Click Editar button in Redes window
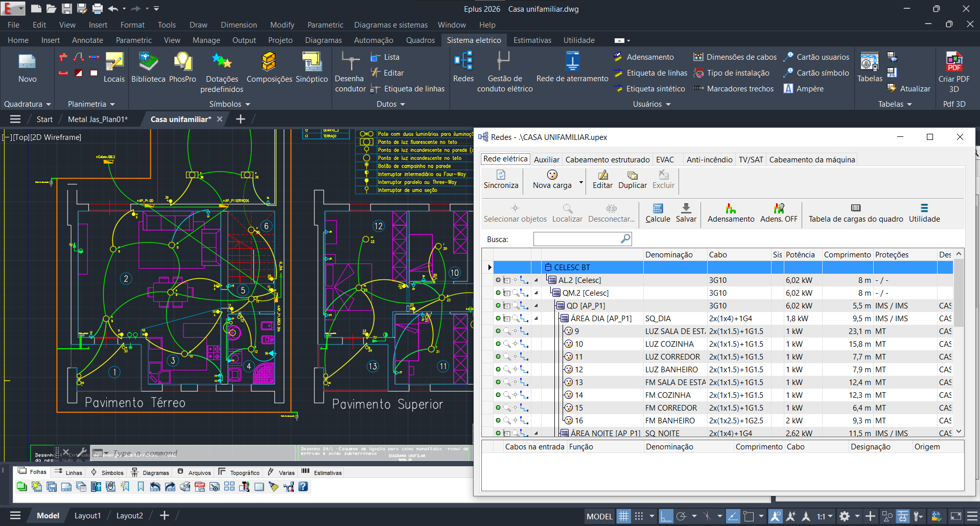Image resolution: width=980 pixels, height=526 pixels. click(x=602, y=179)
